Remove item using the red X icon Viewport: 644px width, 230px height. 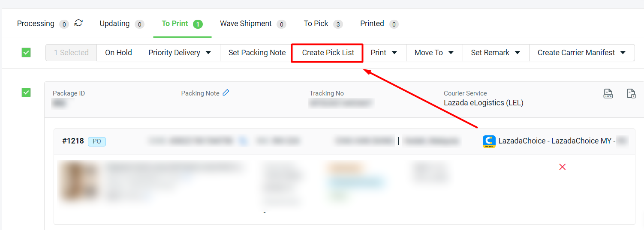coord(563,167)
